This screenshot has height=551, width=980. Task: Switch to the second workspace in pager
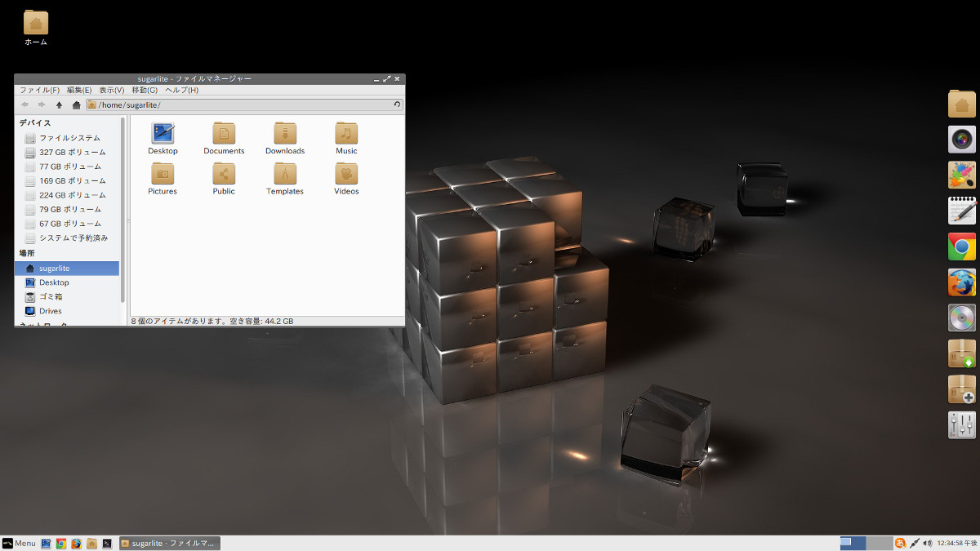[x=878, y=543]
